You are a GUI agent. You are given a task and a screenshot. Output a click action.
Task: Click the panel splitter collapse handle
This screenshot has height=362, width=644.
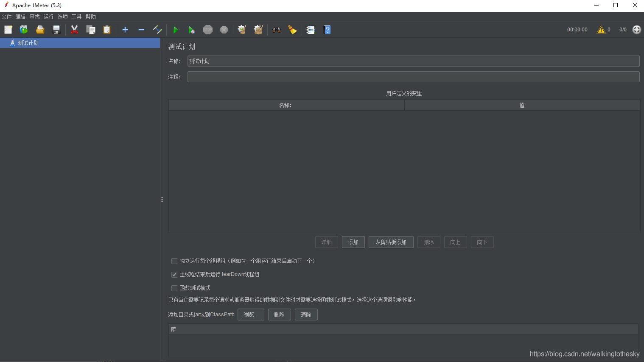point(162,199)
